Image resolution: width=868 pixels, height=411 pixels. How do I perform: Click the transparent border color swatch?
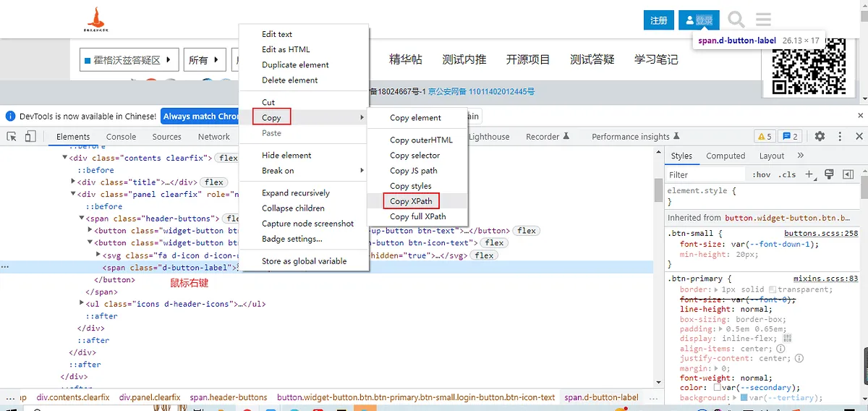click(773, 289)
